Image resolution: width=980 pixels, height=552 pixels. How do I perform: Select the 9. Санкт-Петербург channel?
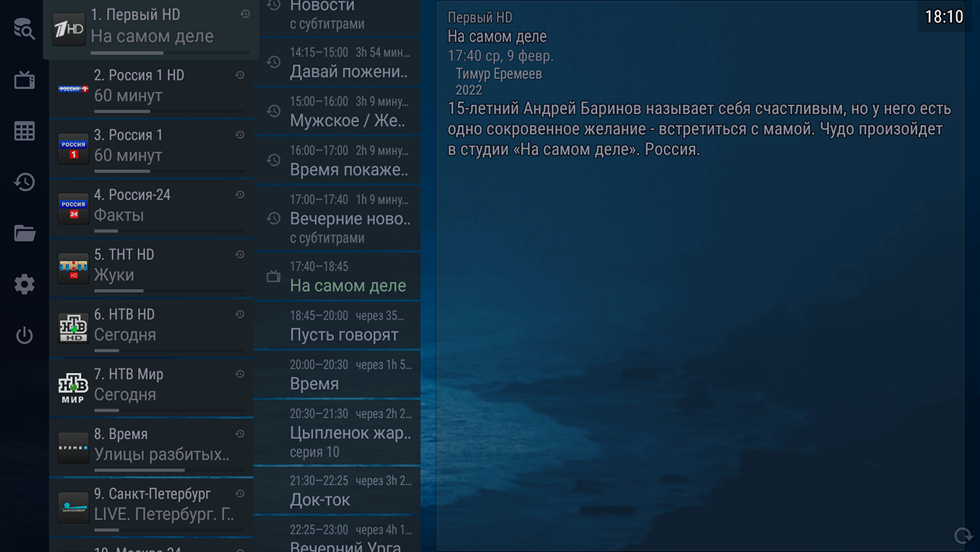click(x=151, y=507)
